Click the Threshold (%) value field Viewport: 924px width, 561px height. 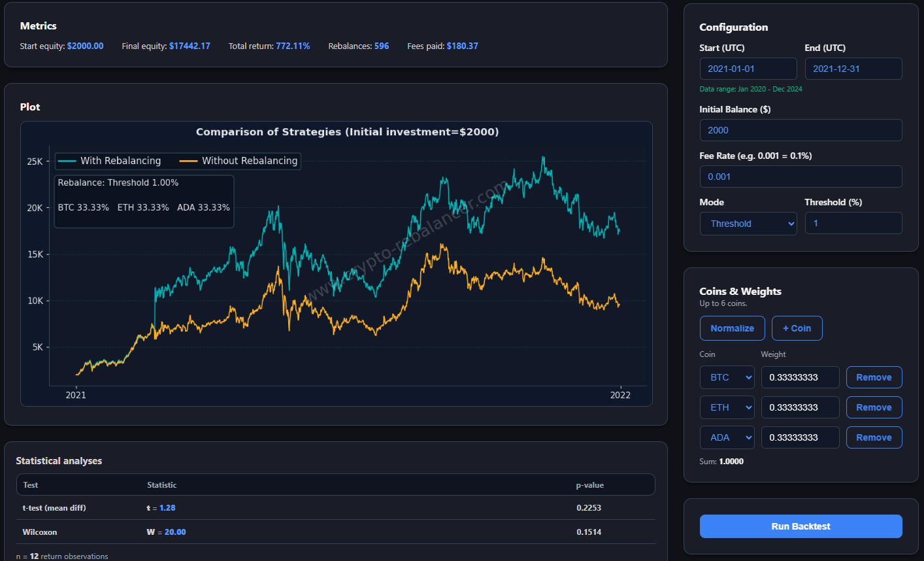pos(853,223)
